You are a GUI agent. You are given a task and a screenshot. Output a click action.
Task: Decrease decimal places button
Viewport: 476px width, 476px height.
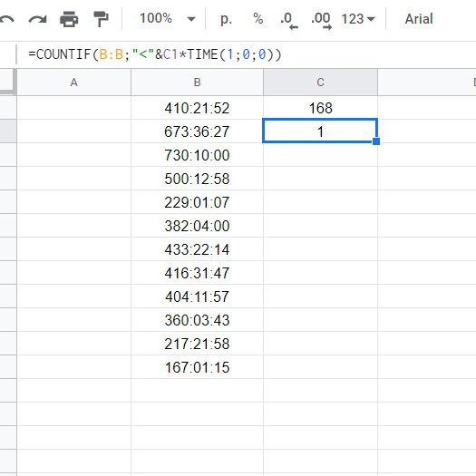click(x=289, y=20)
